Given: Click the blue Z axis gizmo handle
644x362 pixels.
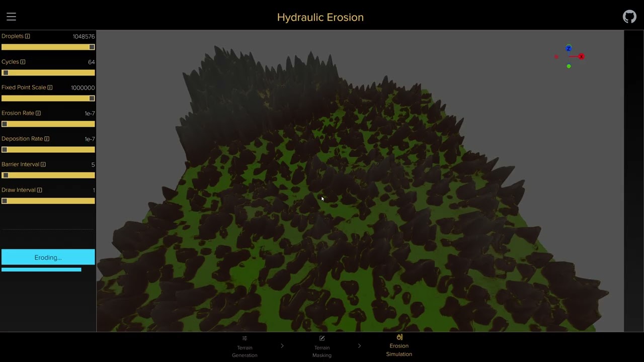Looking at the screenshot, I should point(569,48).
